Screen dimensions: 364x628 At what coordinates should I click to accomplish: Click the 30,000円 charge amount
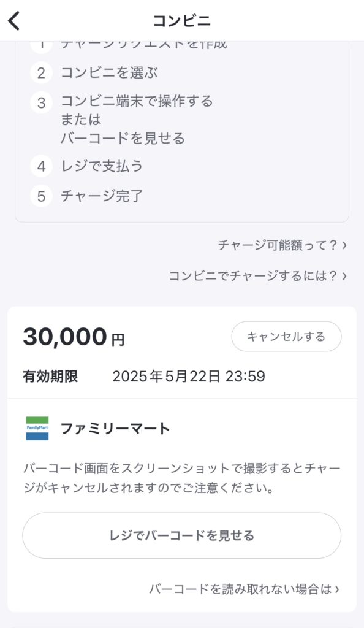(x=67, y=336)
